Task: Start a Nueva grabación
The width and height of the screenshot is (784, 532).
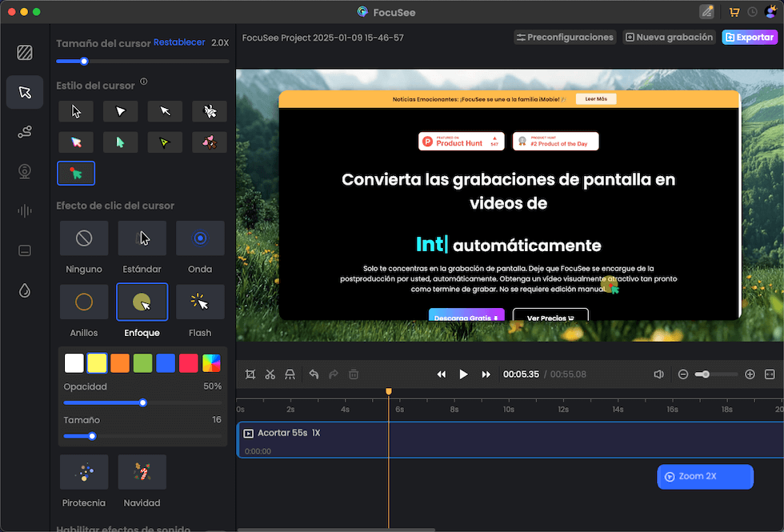Action: (669, 38)
